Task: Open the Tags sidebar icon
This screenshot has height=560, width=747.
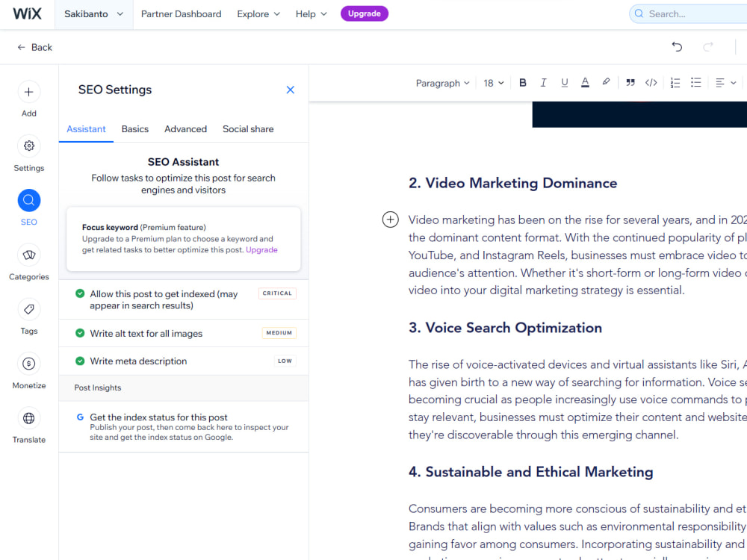Action: tap(28, 310)
